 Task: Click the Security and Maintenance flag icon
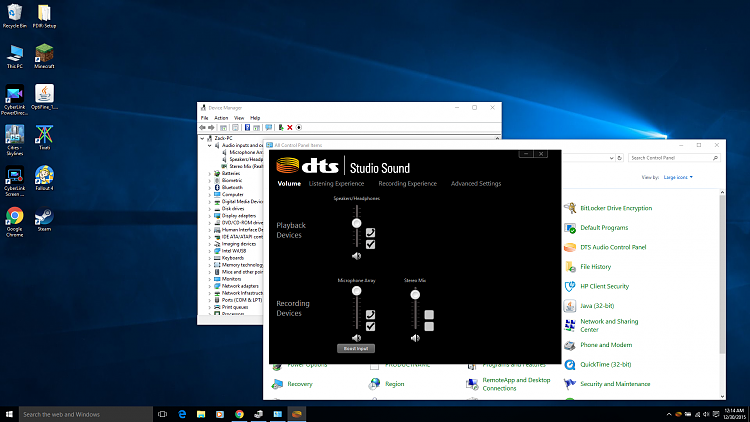click(x=570, y=384)
